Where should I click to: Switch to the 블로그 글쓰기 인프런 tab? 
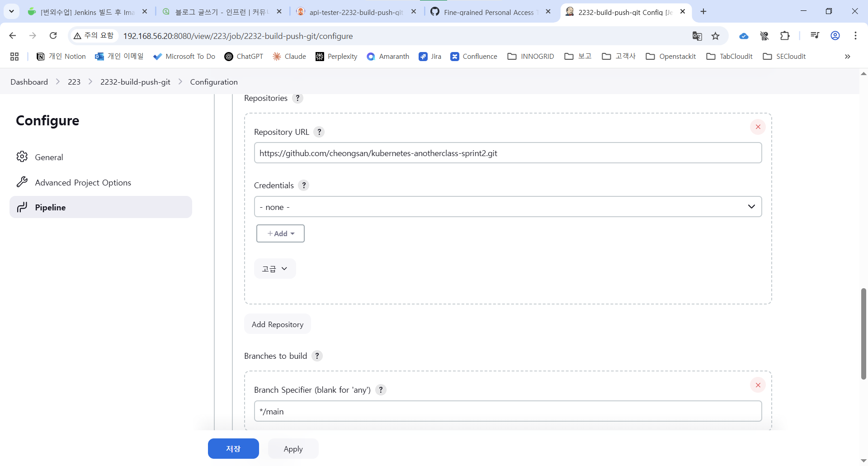[222, 12]
